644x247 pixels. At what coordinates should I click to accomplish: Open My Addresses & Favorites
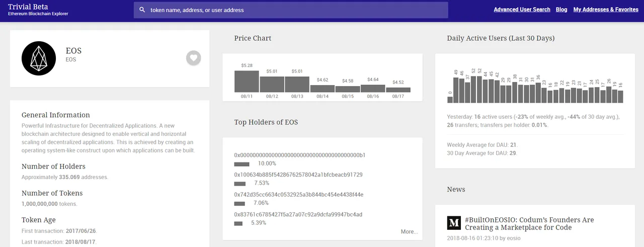click(606, 10)
